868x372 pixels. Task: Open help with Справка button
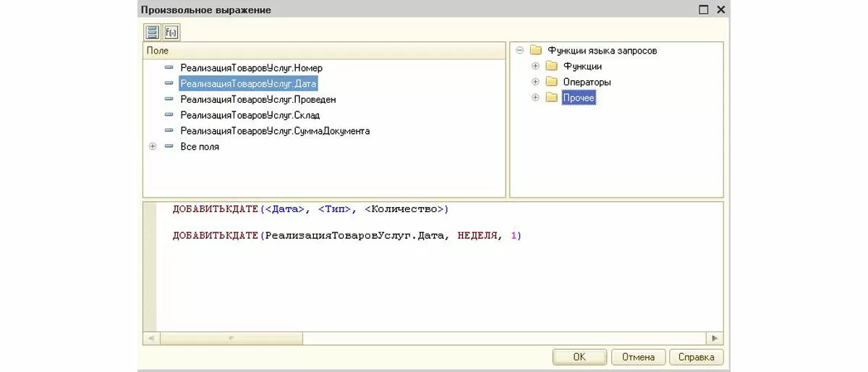pyautogui.click(x=697, y=357)
